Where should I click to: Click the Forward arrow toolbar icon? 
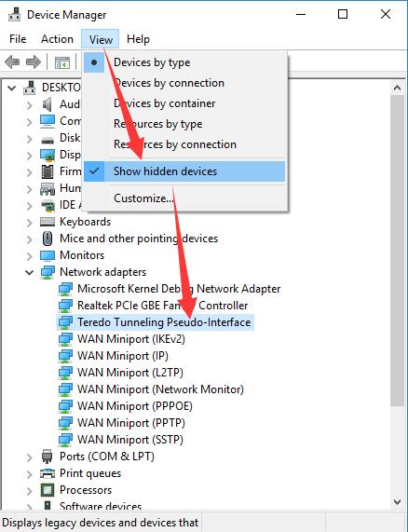(34, 62)
